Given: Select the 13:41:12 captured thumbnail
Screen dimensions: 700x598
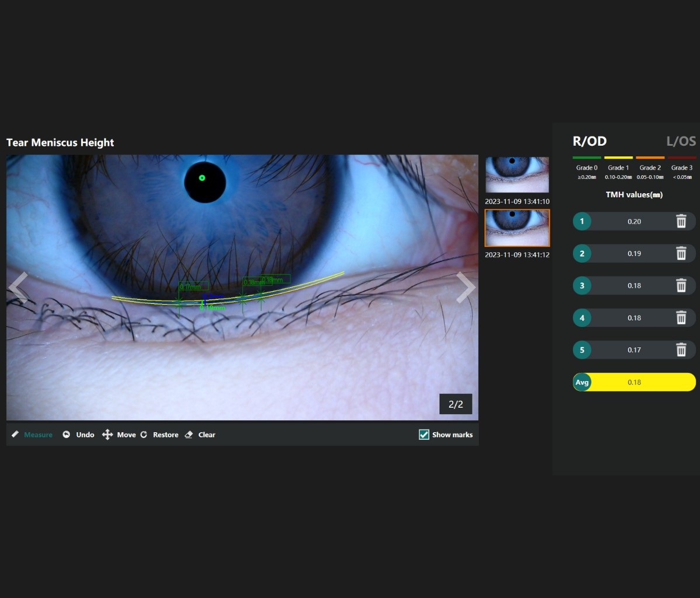Looking at the screenshot, I should pos(517,228).
